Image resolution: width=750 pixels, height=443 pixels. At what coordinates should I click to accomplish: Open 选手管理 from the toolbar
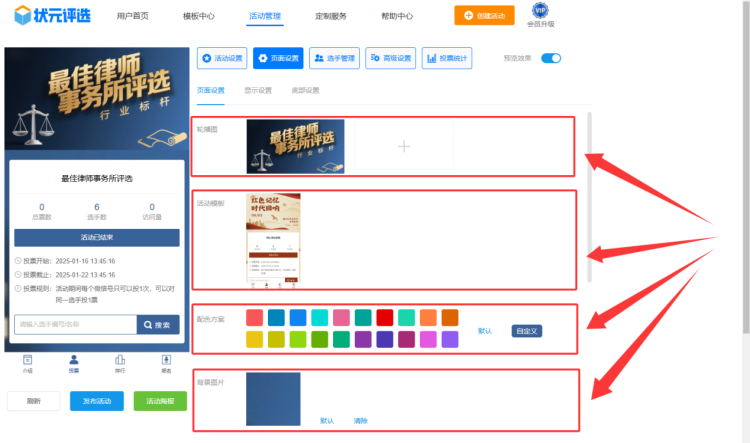[x=334, y=58]
